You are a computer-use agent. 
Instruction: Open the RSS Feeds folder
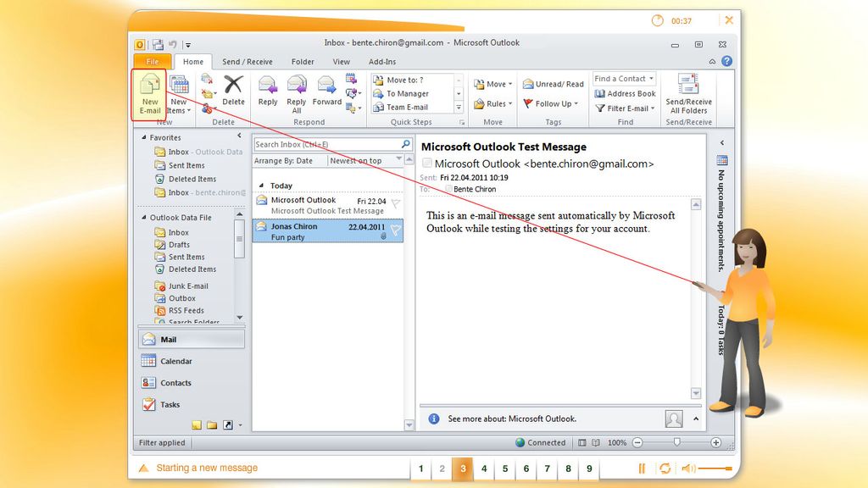tap(180, 310)
